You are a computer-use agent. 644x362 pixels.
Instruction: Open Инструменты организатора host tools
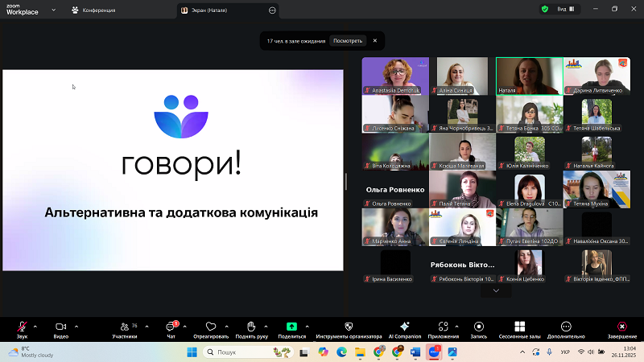(349, 327)
